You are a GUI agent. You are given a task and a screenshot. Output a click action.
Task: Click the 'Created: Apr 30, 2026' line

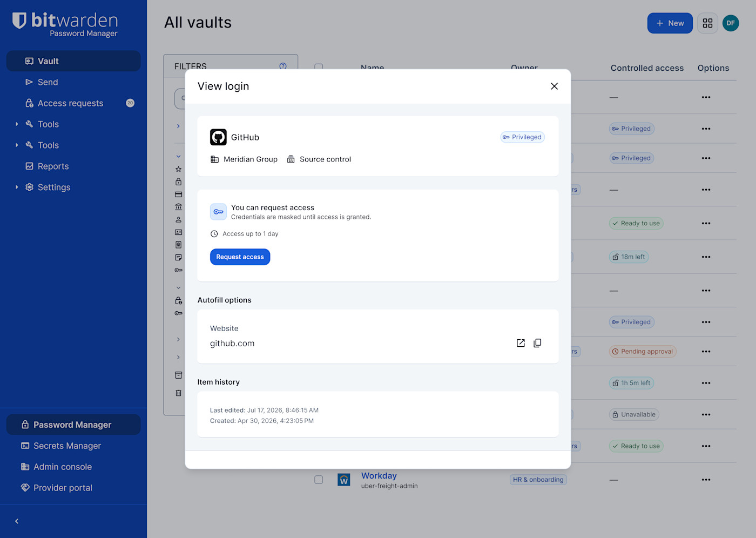pos(262,421)
